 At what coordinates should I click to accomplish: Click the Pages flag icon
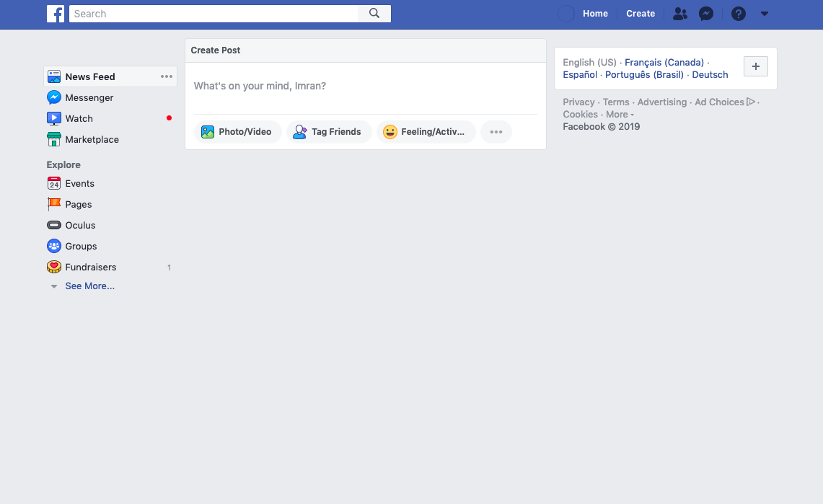[x=54, y=204]
